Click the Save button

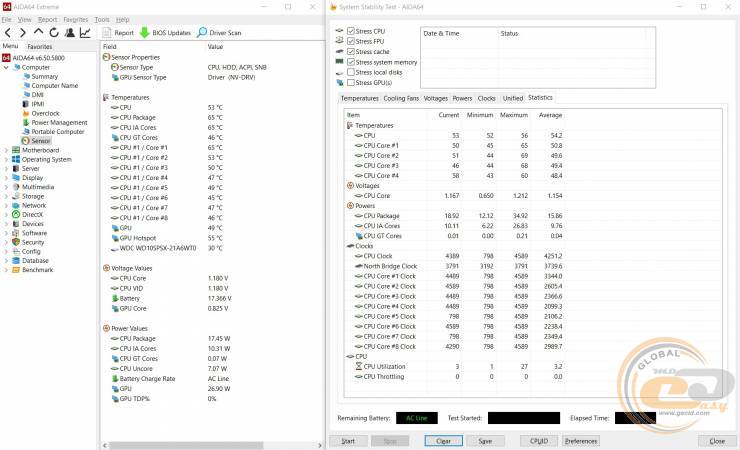[485, 441]
